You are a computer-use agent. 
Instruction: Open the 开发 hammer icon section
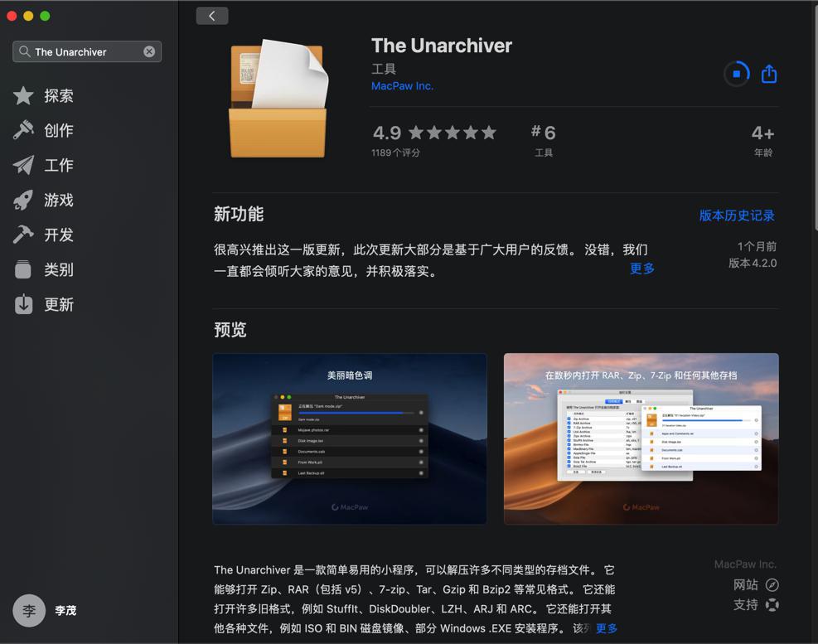pos(23,235)
